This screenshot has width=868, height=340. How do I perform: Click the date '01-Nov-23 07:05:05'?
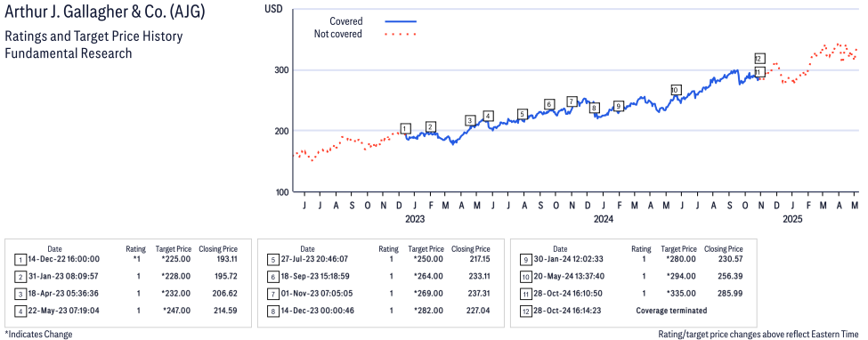point(317,294)
